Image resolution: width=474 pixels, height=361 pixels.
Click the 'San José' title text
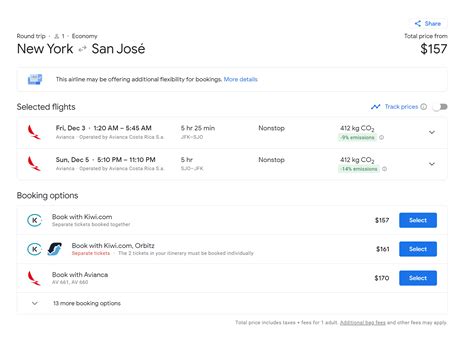coord(118,49)
